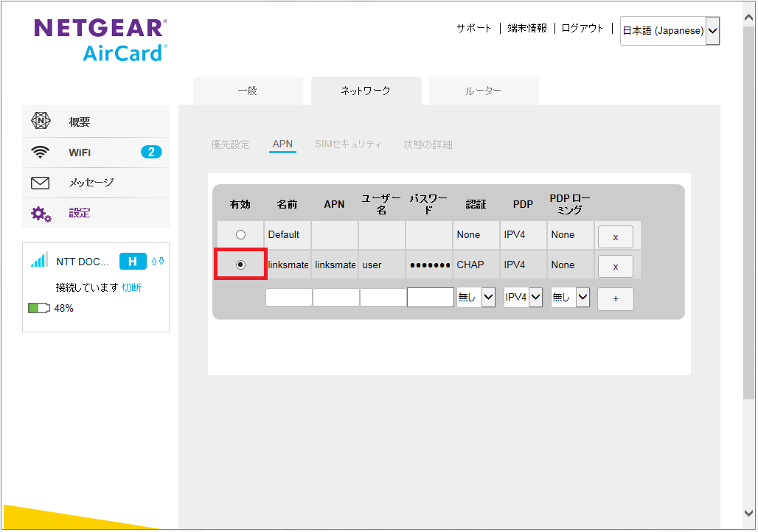Click the new password input field
Viewport: 758px width, 532px height.
coord(430,297)
